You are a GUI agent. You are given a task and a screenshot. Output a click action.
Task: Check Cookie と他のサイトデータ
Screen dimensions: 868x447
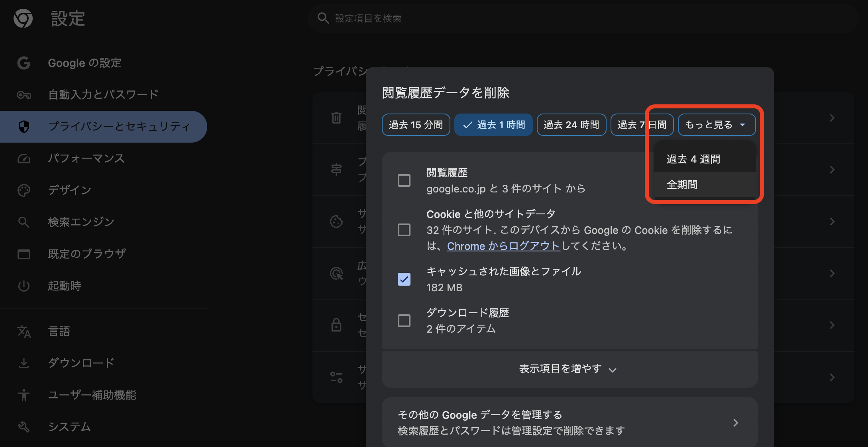coord(404,230)
